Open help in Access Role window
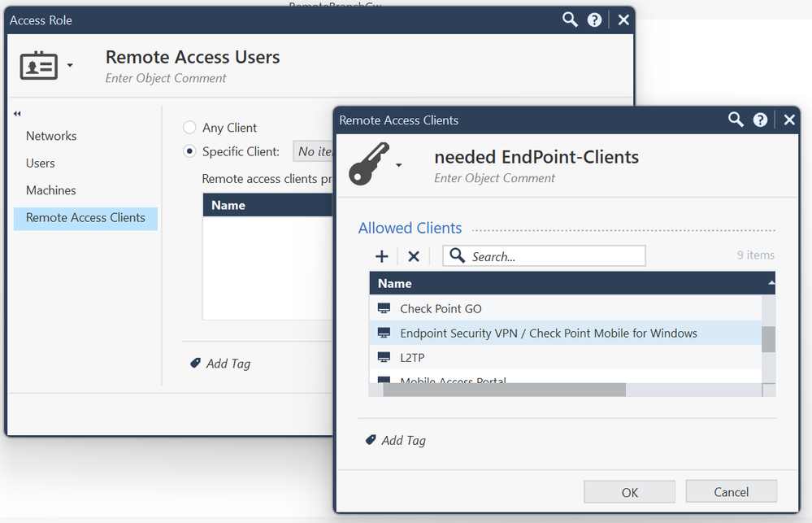Screen dimensions: 812x523 594,20
